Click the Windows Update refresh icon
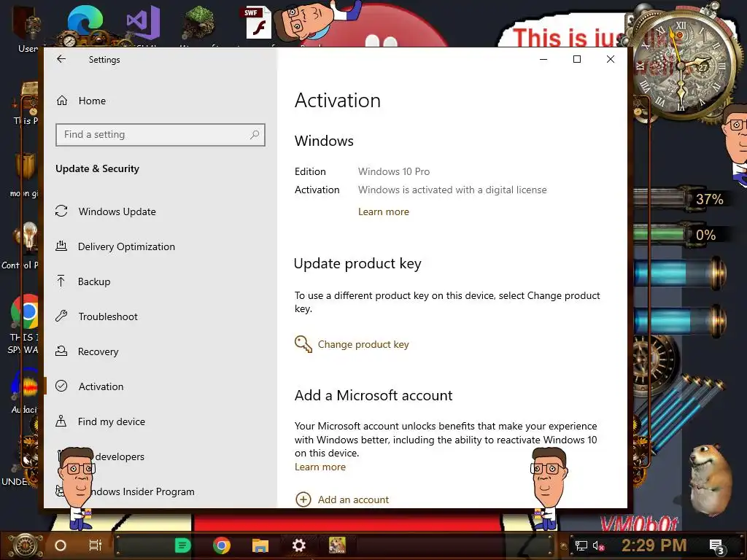Image resolution: width=747 pixels, height=560 pixels. [61, 211]
